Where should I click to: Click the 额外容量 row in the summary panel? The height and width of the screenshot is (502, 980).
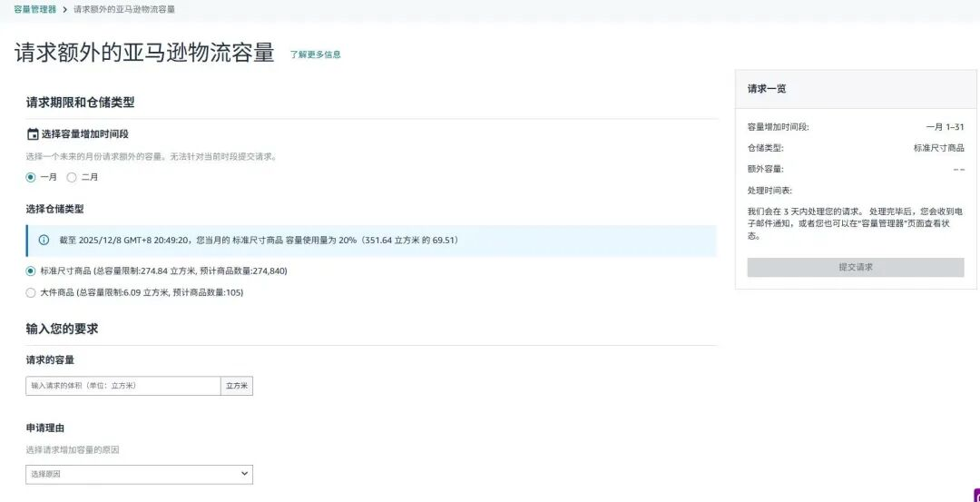pyautogui.click(x=855, y=169)
